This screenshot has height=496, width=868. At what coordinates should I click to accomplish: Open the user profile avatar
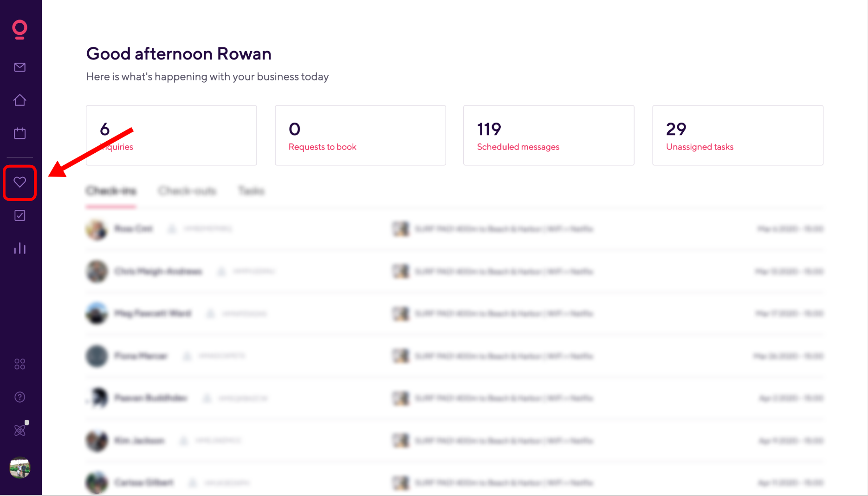click(19, 468)
